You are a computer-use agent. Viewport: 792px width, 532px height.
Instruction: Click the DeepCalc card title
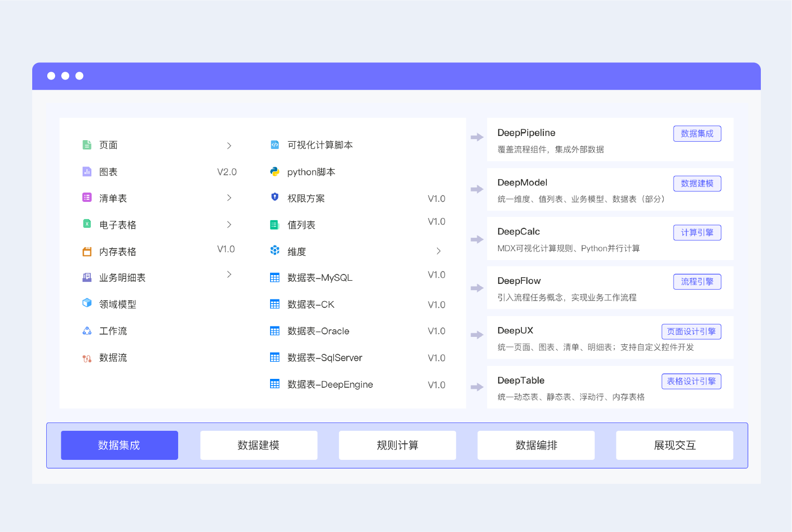pyautogui.click(x=518, y=231)
